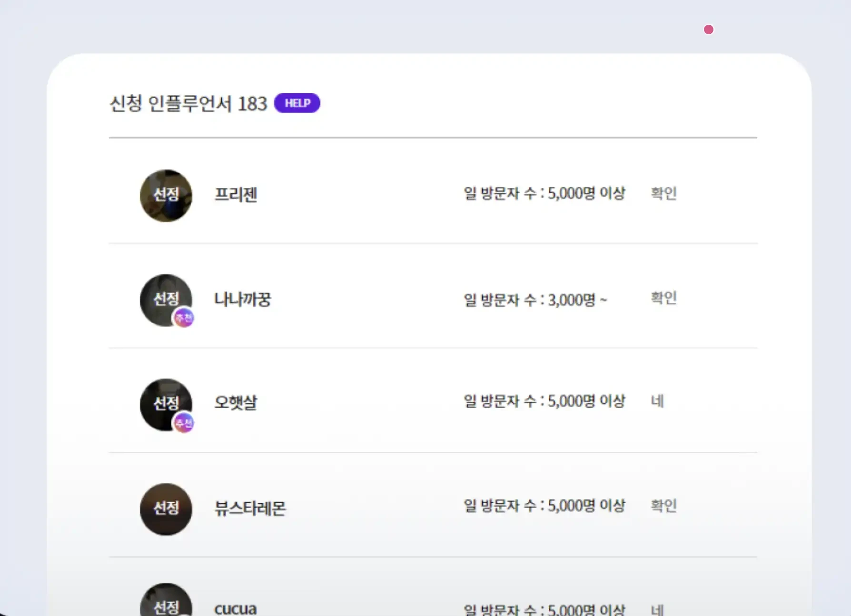Click the 신청 인플루언서 183 heading

click(x=188, y=103)
